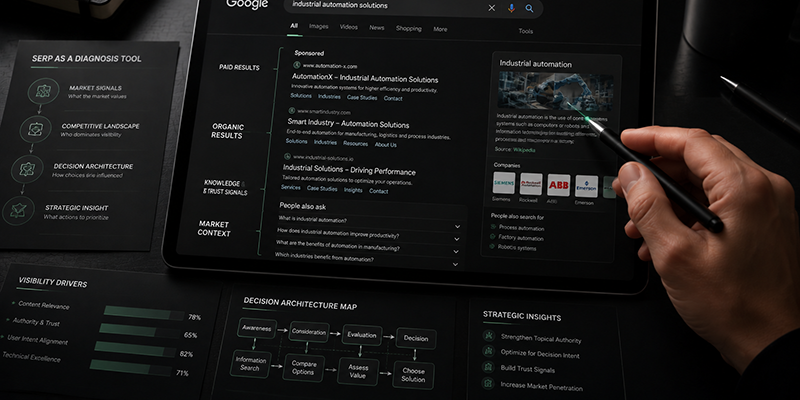Click the Decision Architecture circle icon
The width and height of the screenshot is (800, 400).
27,169
